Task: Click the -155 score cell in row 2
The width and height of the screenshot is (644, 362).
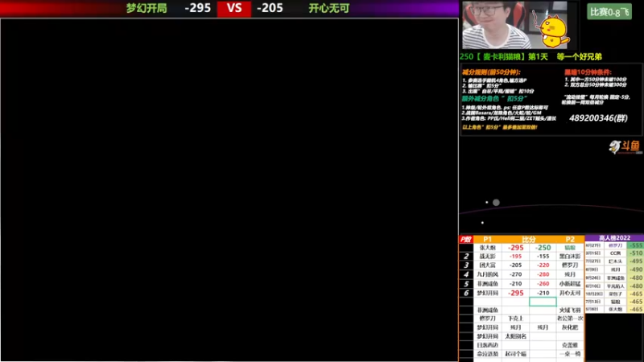Action: pyautogui.click(x=543, y=257)
